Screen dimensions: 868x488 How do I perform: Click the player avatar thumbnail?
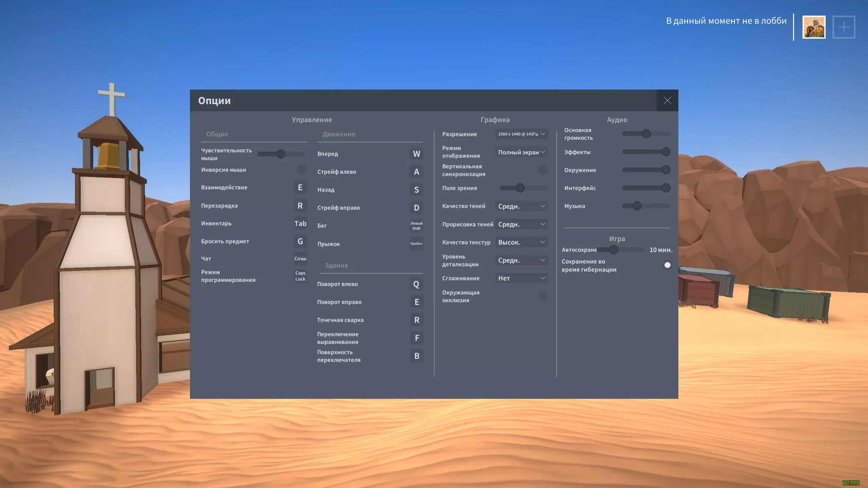tap(813, 27)
